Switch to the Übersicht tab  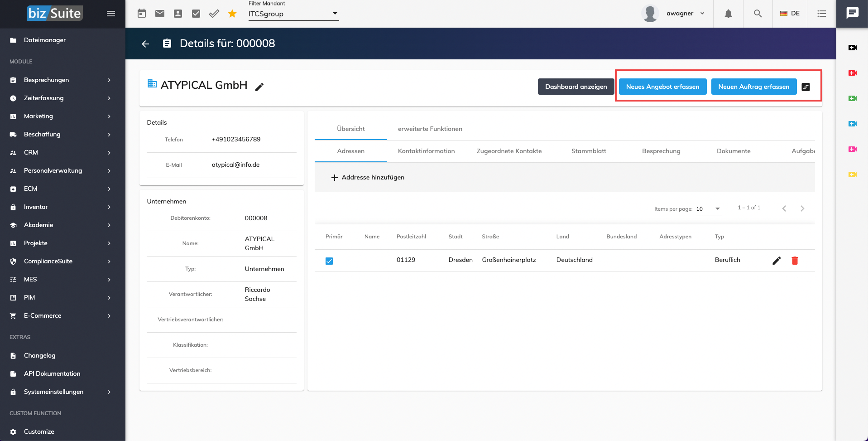tap(351, 129)
